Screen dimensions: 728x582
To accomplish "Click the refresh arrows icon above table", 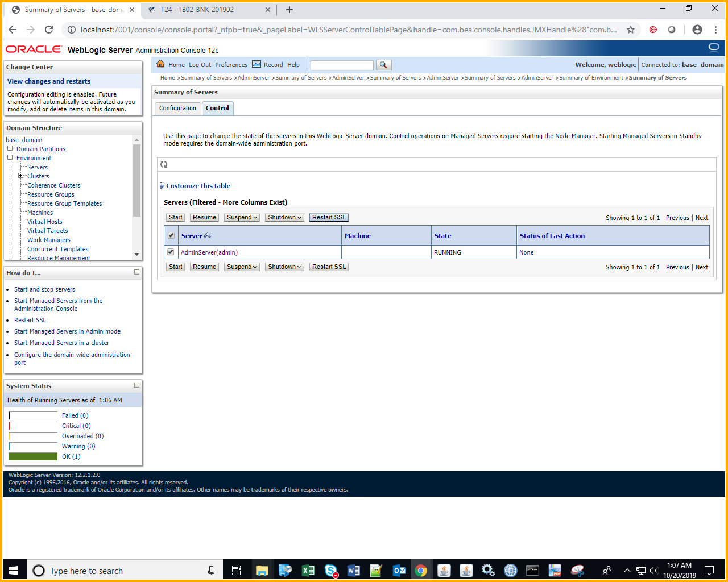I will tap(164, 164).
